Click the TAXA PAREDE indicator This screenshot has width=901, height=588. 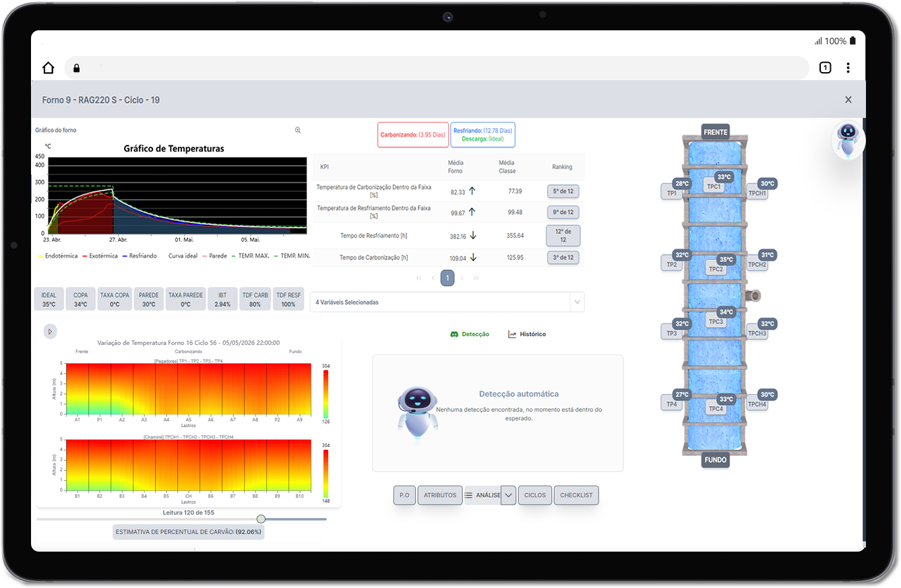point(185,300)
